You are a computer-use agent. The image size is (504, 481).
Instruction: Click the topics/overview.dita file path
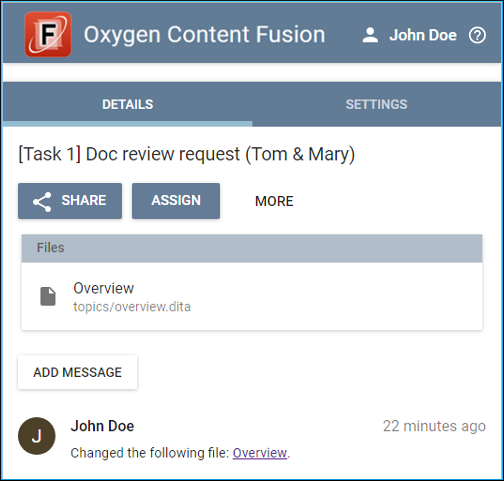click(132, 307)
